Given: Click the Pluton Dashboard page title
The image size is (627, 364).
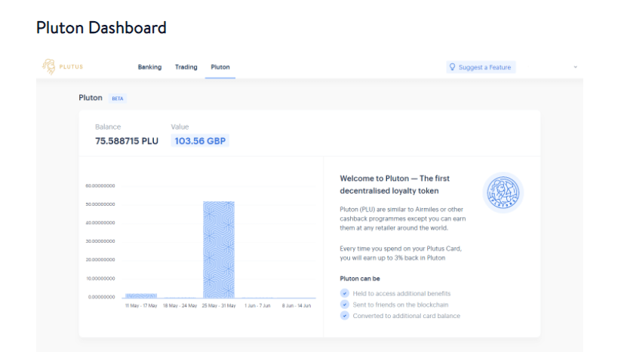Looking at the screenshot, I should click(x=101, y=28).
